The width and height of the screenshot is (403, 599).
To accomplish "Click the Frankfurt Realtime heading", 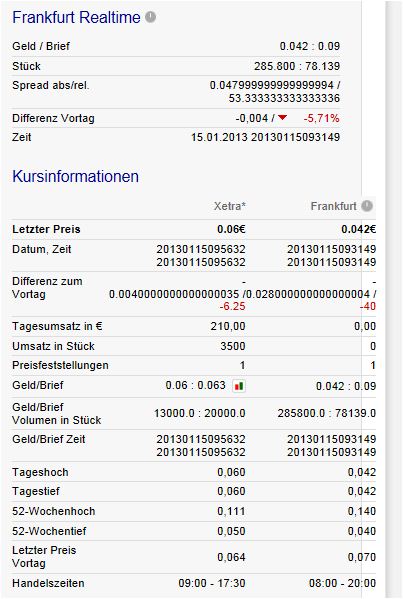I will [x=76, y=18].
